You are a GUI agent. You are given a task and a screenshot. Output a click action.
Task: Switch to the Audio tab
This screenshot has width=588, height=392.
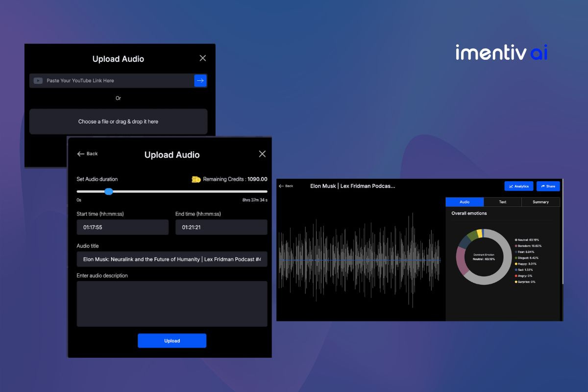point(465,202)
